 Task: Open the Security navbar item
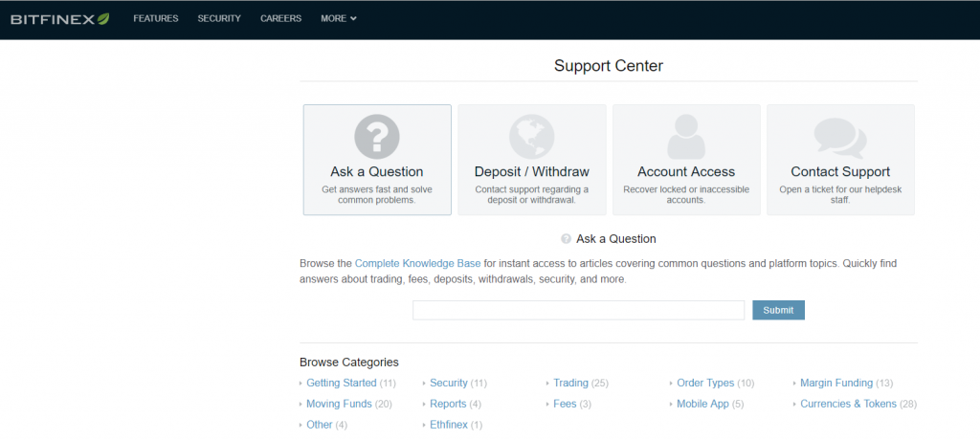click(x=219, y=19)
